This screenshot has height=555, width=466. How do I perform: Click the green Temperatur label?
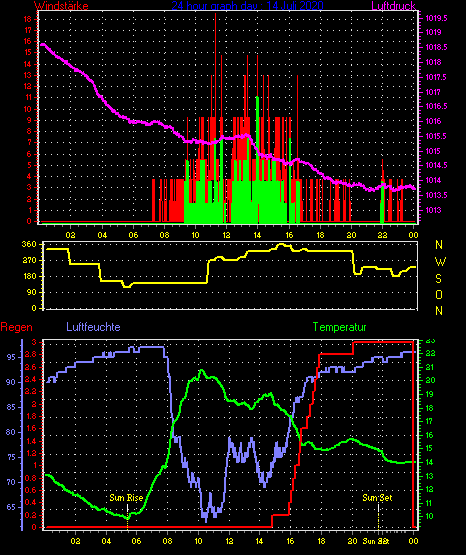point(339,327)
